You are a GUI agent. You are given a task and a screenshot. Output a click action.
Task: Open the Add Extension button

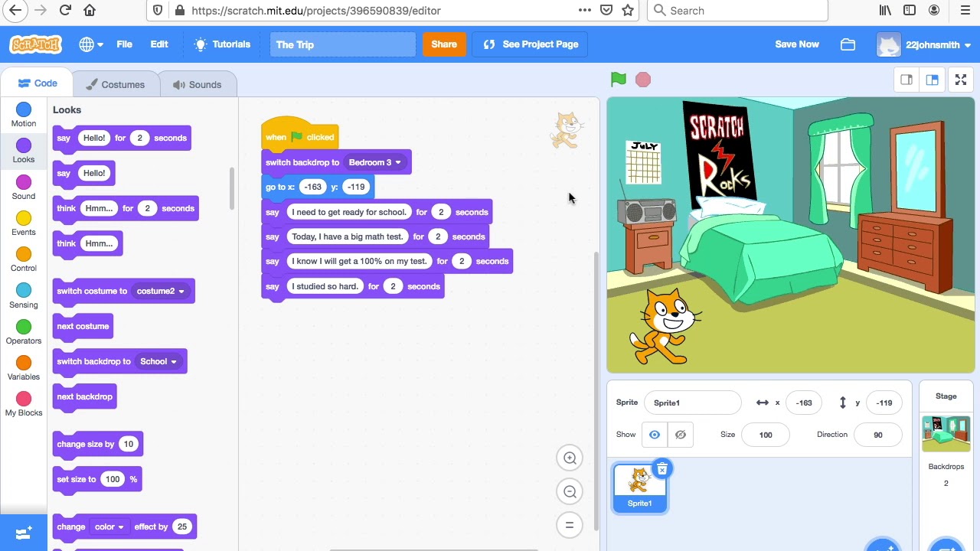point(24,533)
